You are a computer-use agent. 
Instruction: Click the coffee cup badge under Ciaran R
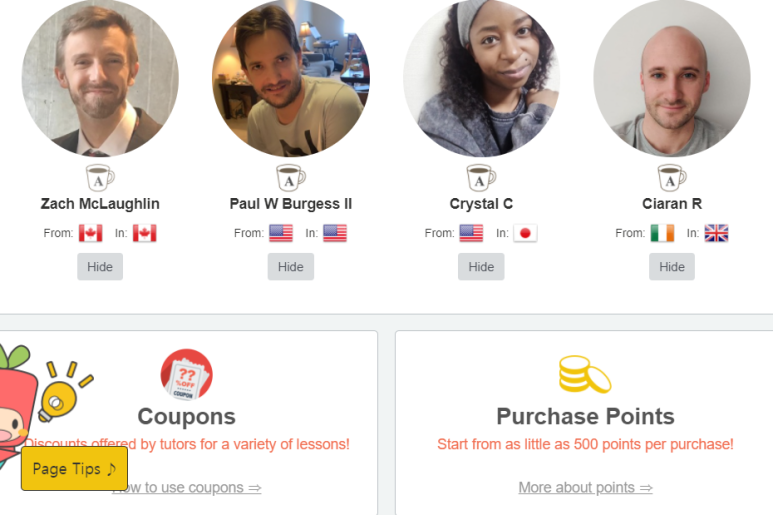(x=672, y=178)
